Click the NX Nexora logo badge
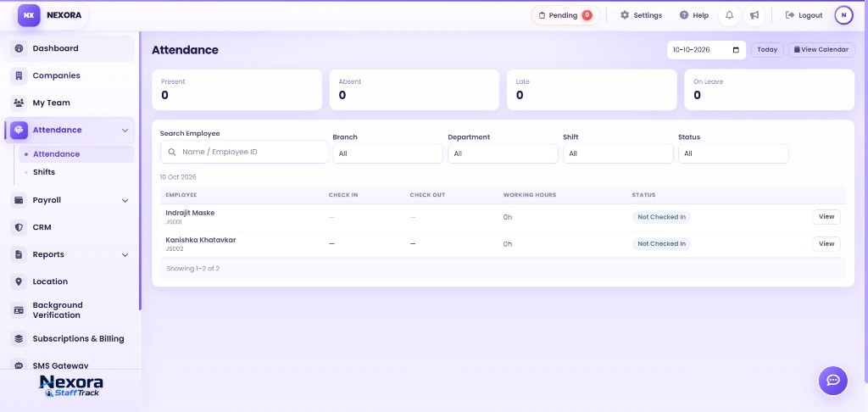 pos(29,15)
